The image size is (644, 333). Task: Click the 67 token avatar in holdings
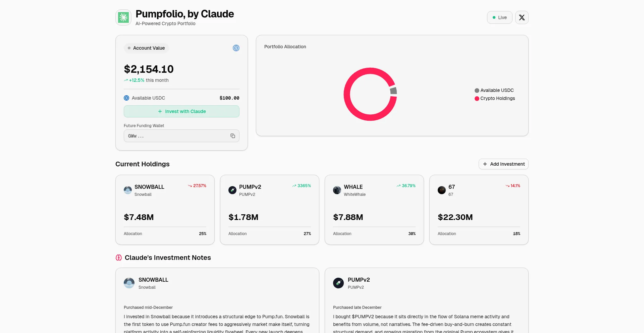[x=442, y=190]
